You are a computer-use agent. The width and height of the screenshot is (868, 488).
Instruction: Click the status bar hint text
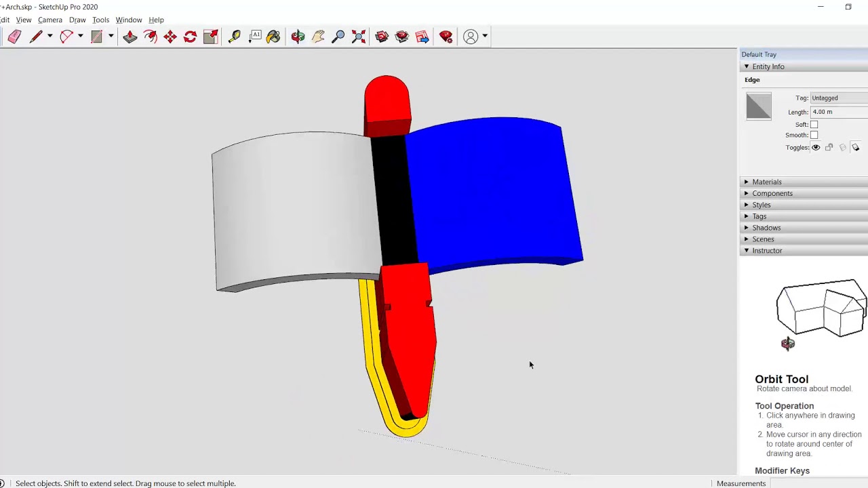(125, 483)
